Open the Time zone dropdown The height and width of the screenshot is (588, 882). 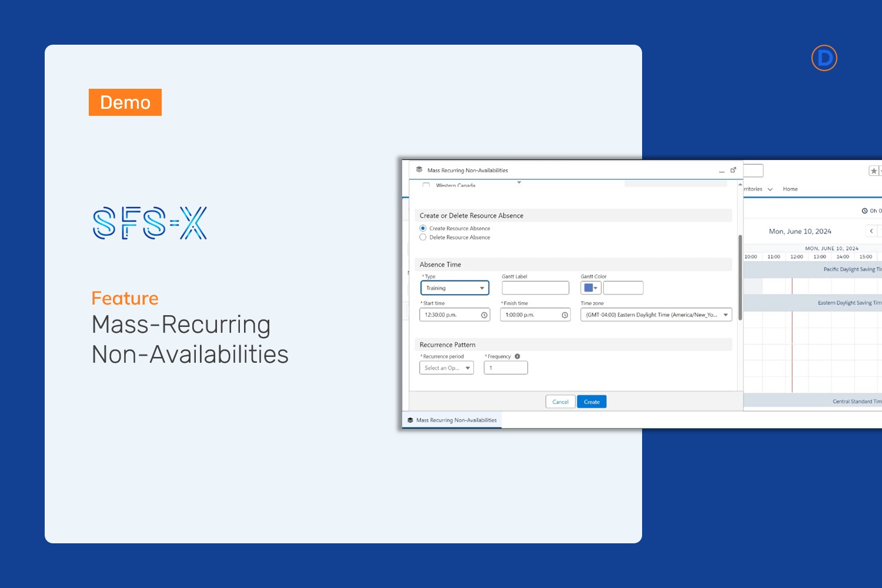click(656, 315)
